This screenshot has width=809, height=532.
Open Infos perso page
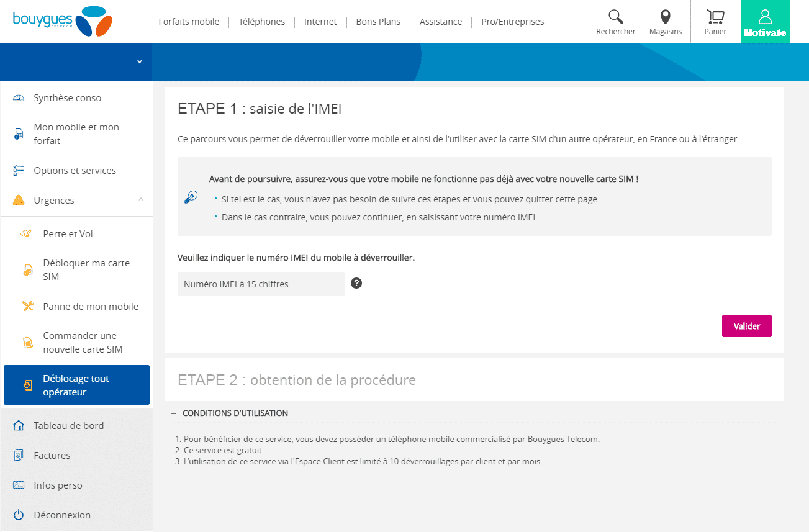point(58,485)
